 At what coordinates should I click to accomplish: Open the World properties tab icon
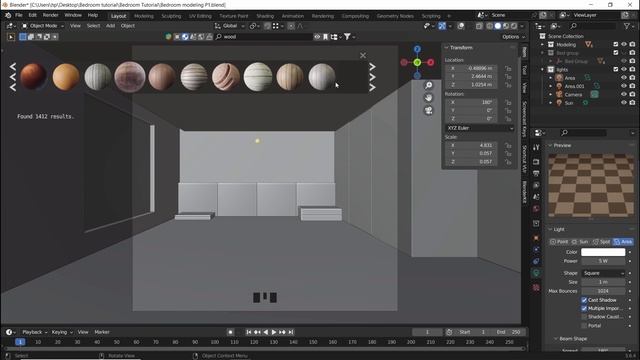pyautogui.click(x=536, y=209)
